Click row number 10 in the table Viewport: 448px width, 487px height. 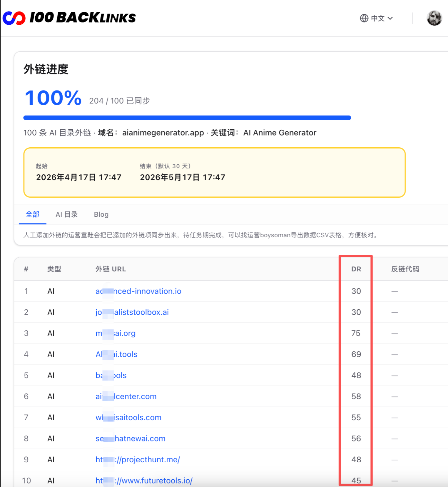[26, 481]
